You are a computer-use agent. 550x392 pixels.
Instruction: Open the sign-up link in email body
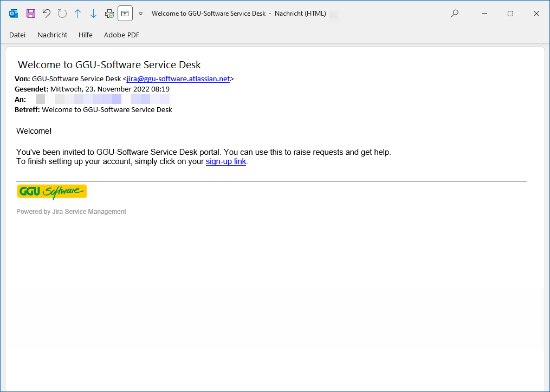[226, 161]
